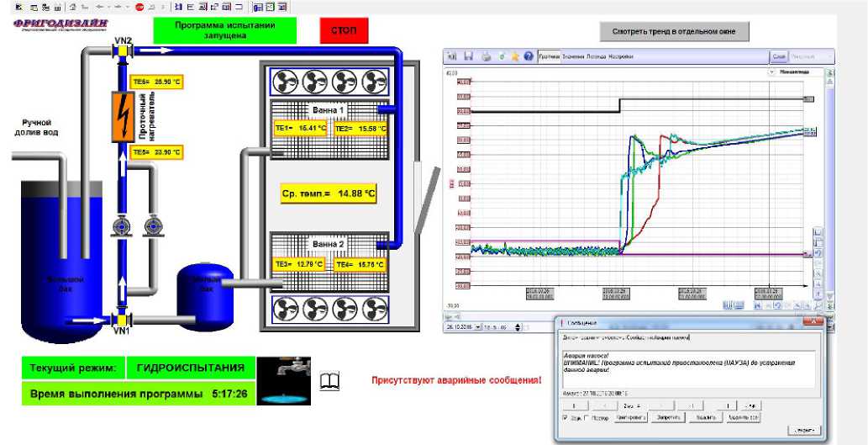Close the alarm message dialog

[x=808, y=321]
